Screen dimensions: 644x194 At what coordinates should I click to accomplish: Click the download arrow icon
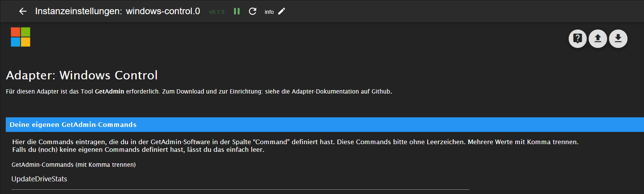(x=618, y=39)
